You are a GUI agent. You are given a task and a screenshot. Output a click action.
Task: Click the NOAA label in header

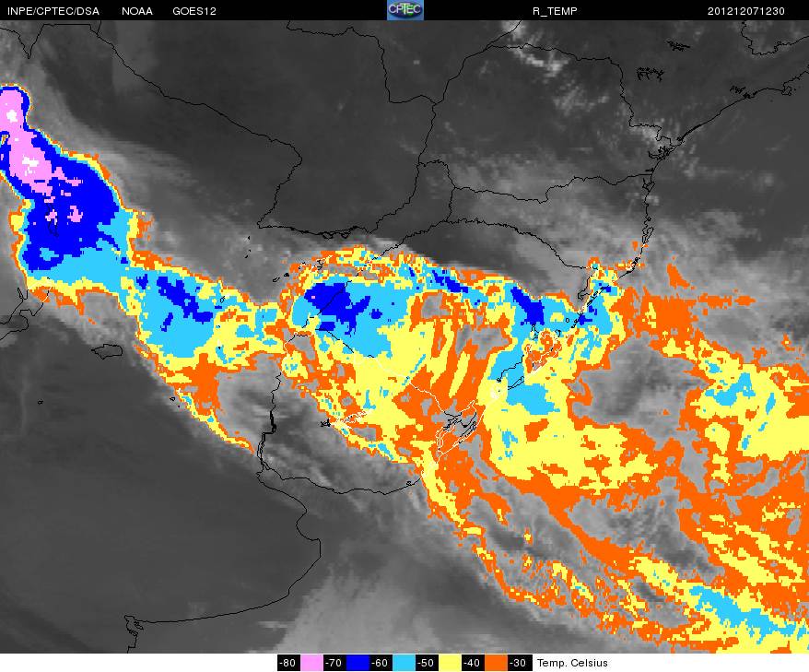click(137, 11)
